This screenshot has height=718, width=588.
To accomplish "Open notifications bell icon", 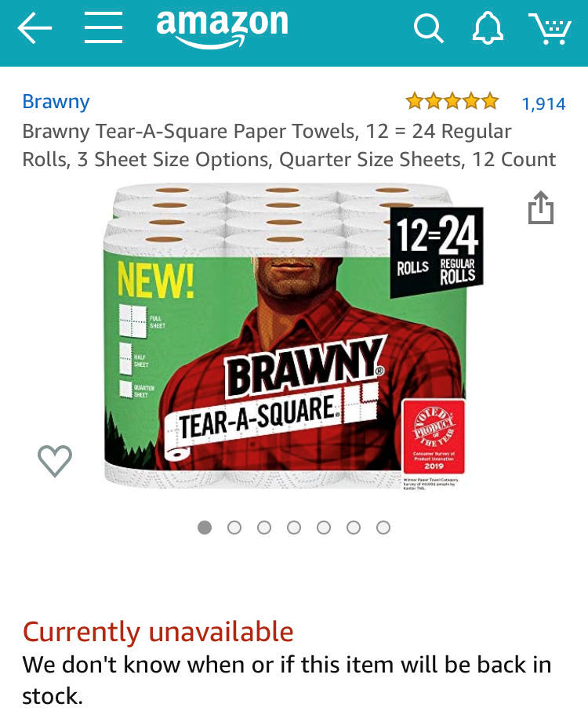I will click(x=487, y=29).
